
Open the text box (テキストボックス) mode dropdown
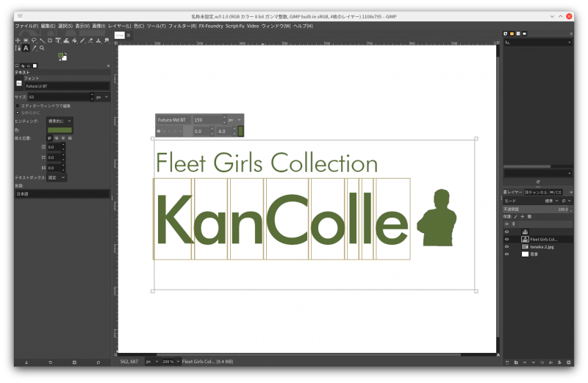click(x=57, y=177)
